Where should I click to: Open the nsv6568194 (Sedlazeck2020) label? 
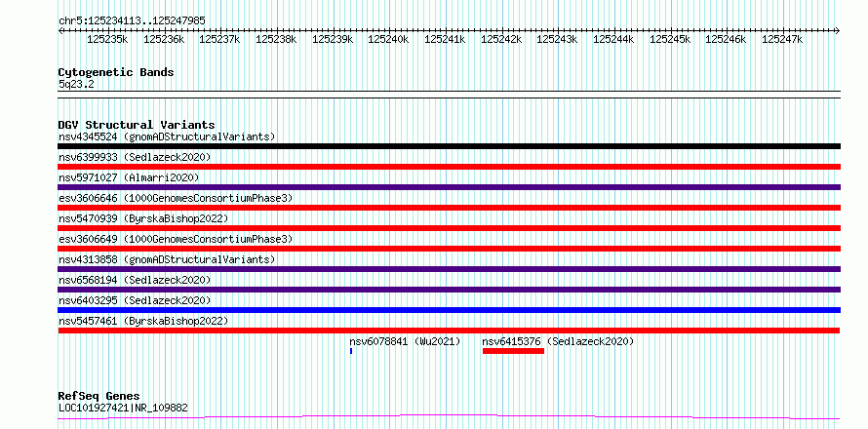(135, 280)
